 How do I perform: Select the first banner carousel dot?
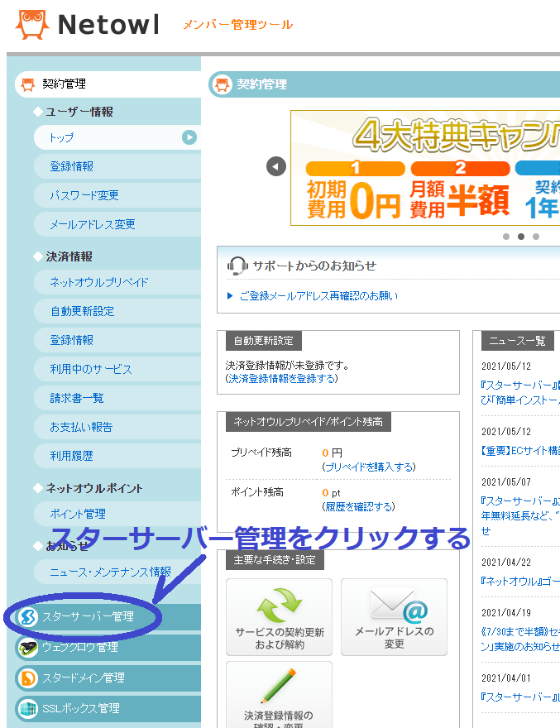click(x=506, y=237)
